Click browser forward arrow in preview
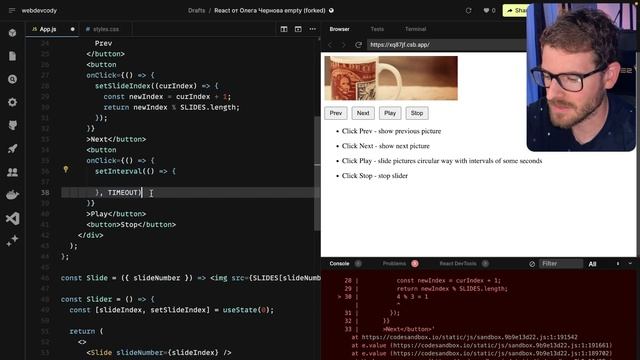The width and height of the screenshot is (640, 360). (x=344, y=45)
